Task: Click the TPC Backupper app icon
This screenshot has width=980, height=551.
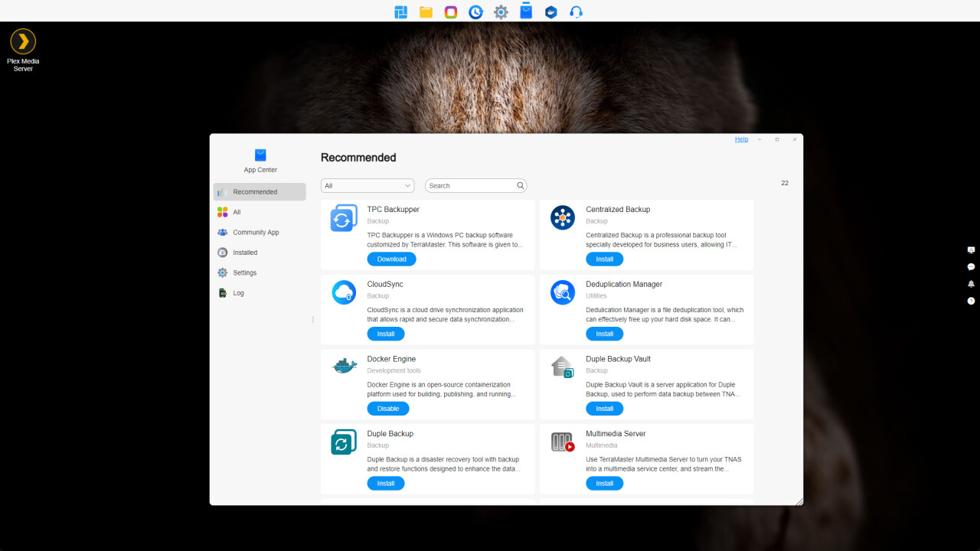Action: tap(344, 218)
